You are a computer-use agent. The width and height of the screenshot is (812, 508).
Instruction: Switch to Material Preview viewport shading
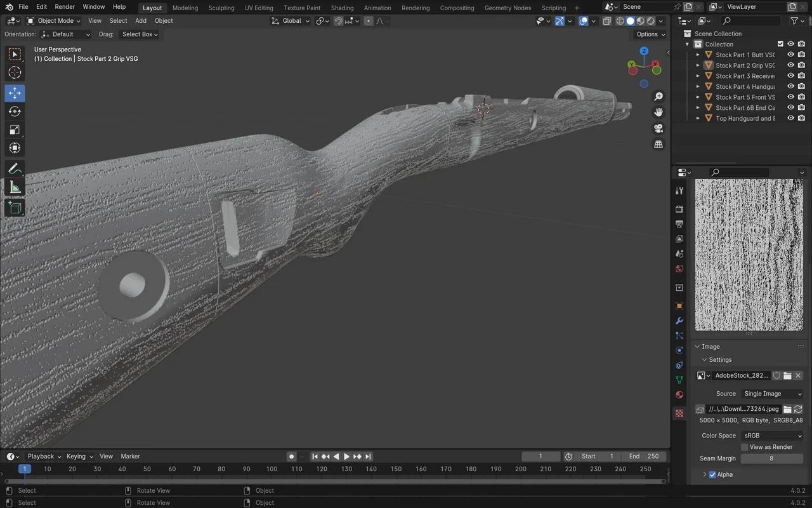[x=639, y=21]
